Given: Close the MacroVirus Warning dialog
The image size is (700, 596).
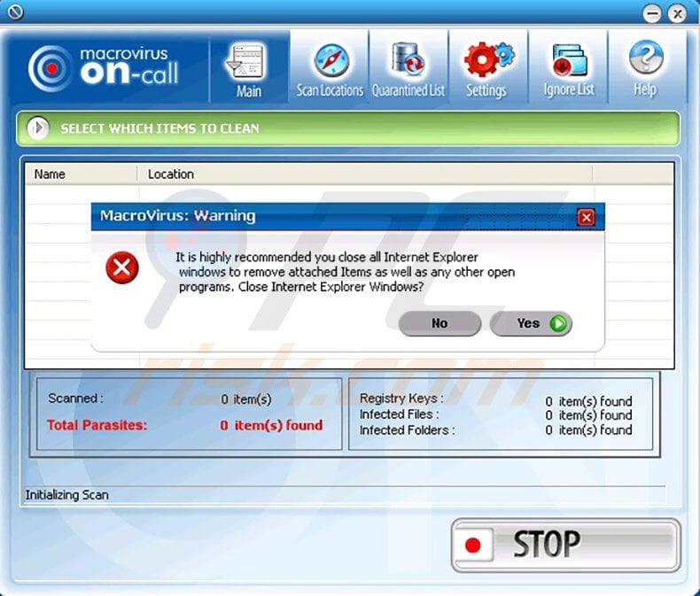Looking at the screenshot, I should (x=586, y=217).
